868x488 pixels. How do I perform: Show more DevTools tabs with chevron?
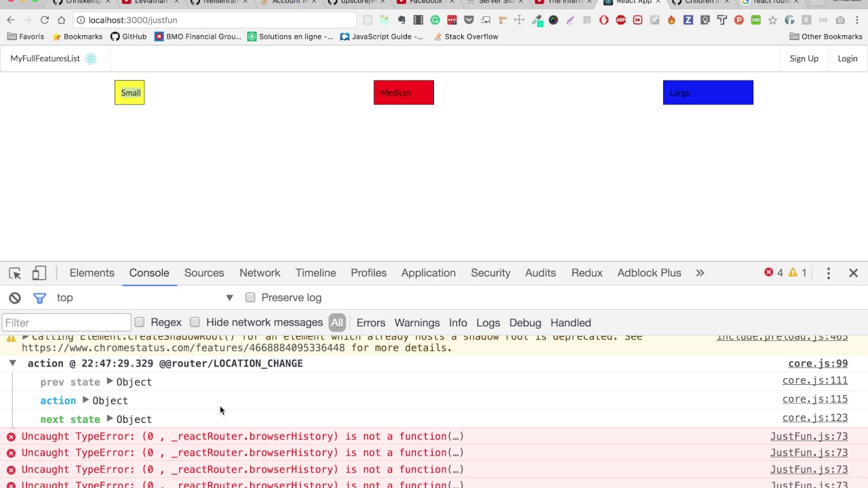pyautogui.click(x=700, y=273)
